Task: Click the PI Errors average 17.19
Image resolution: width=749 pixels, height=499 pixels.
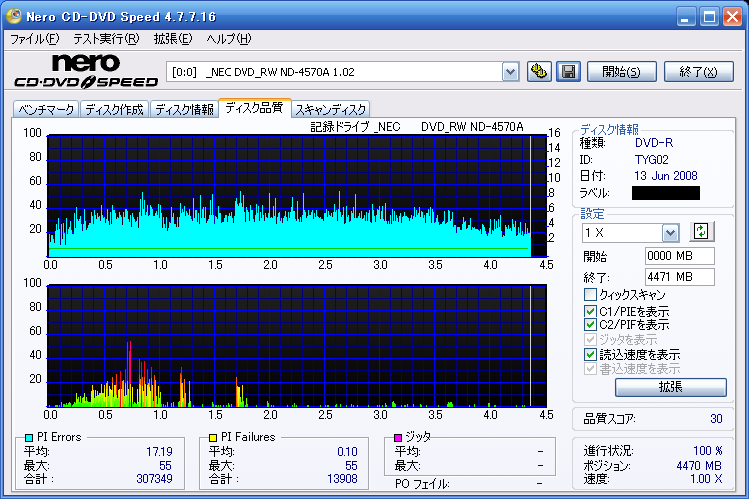Action: tap(160, 452)
